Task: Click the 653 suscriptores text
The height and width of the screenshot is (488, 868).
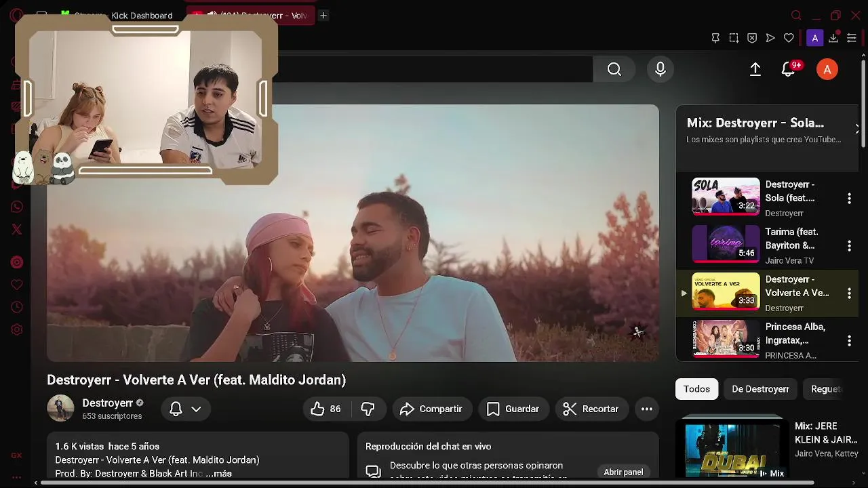Action: coord(112,416)
